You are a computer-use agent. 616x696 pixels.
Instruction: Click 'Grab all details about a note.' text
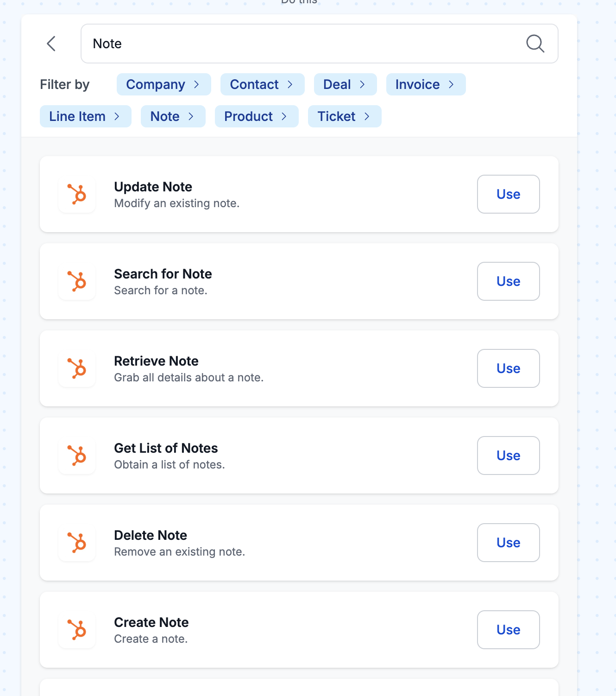pyautogui.click(x=189, y=378)
